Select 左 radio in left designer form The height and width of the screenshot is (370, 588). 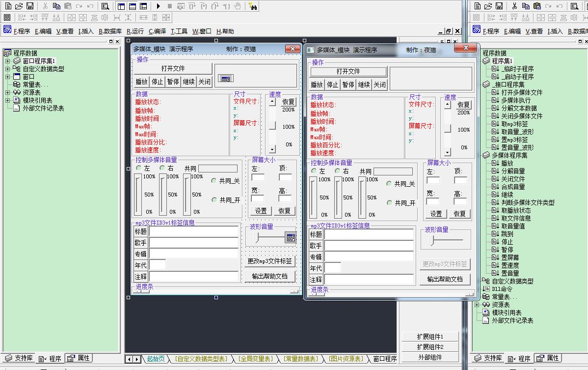pyautogui.click(x=139, y=168)
